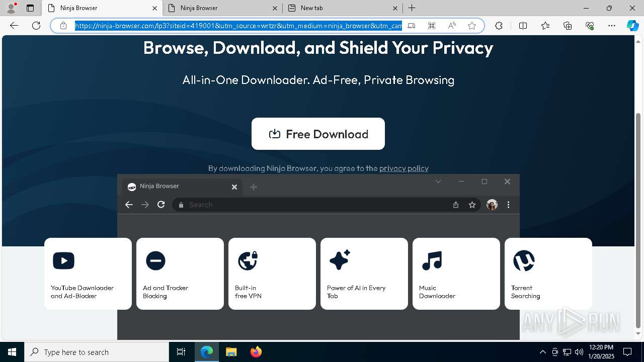
Task: Open the Extensions puzzle icon
Action: coord(499,26)
